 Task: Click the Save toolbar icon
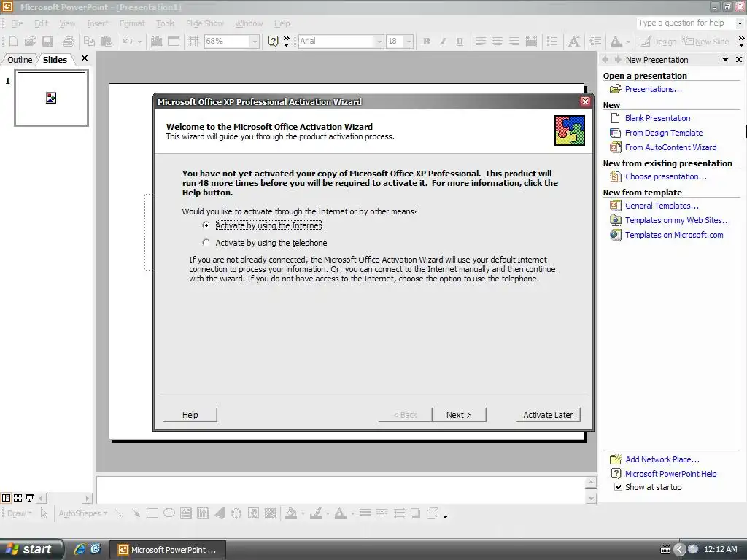(x=47, y=42)
